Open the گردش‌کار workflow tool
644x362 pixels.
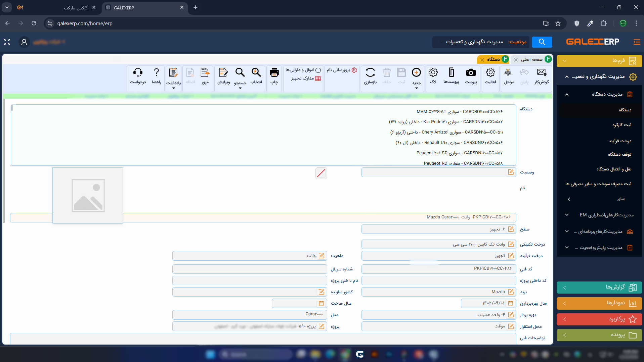pyautogui.click(x=542, y=76)
